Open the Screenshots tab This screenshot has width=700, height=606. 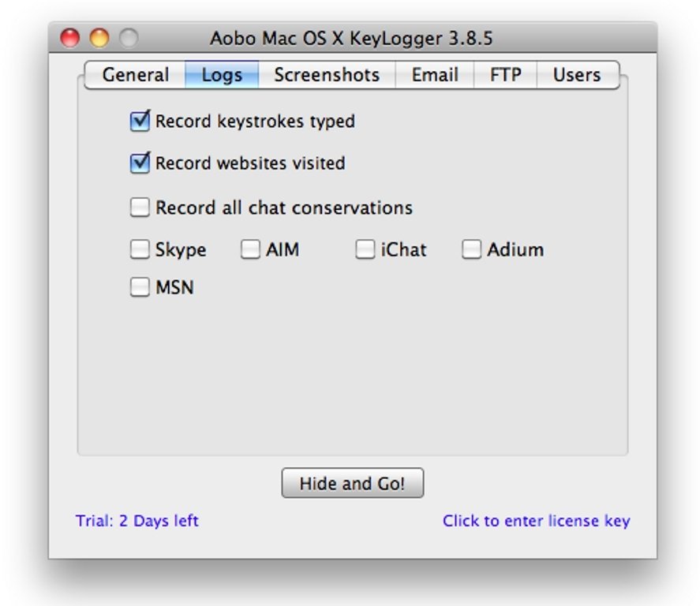(x=327, y=75)
